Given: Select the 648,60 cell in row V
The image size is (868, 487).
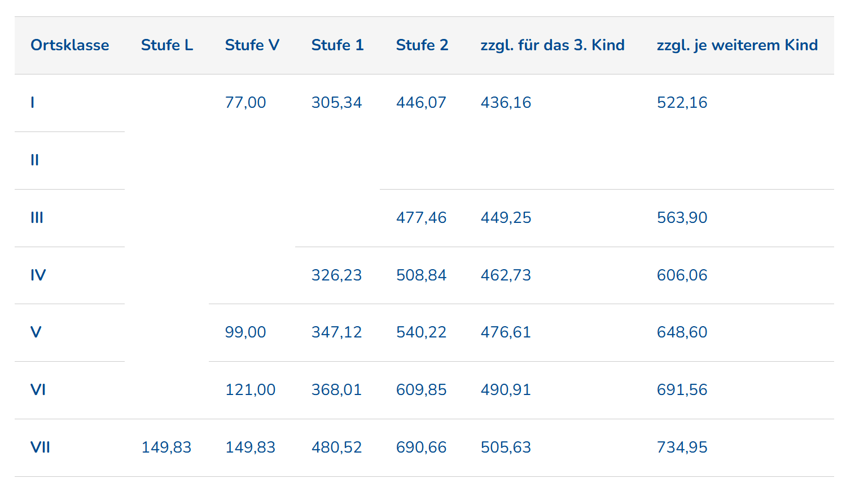Looking at the screenshot, I should tap(682, 332).
